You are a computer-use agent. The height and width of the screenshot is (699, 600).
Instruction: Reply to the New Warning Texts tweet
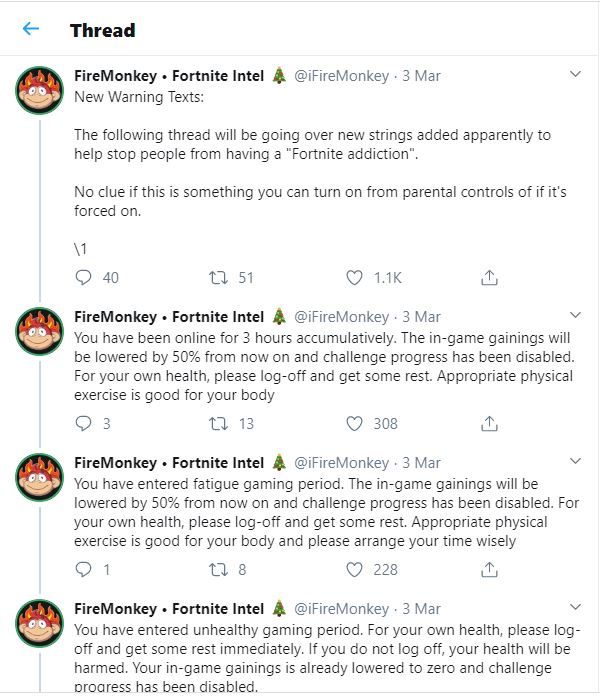click(x=83, y=277)
